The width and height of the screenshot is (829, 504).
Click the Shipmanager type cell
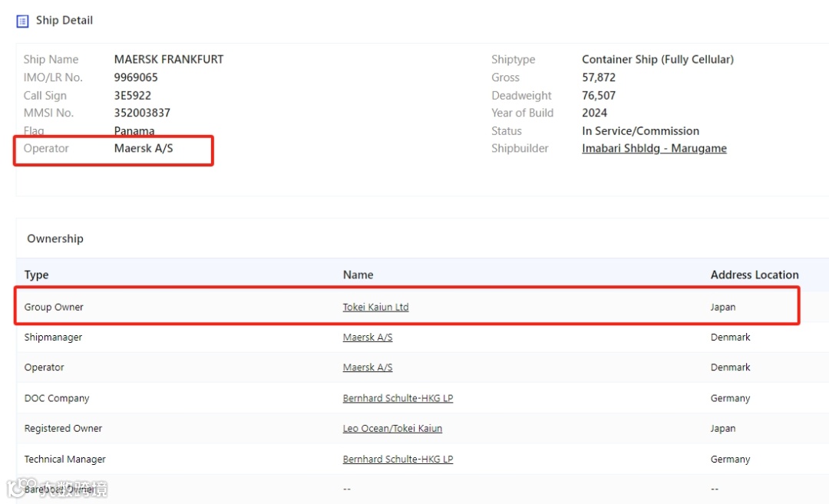[x=53, y=337]
